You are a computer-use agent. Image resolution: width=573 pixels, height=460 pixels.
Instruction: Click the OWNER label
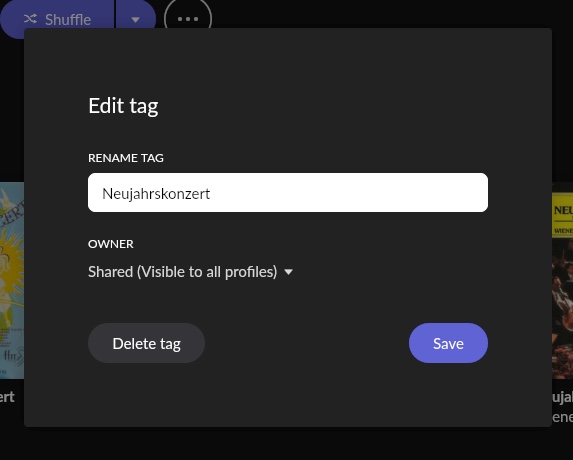(x=111, y=244)
